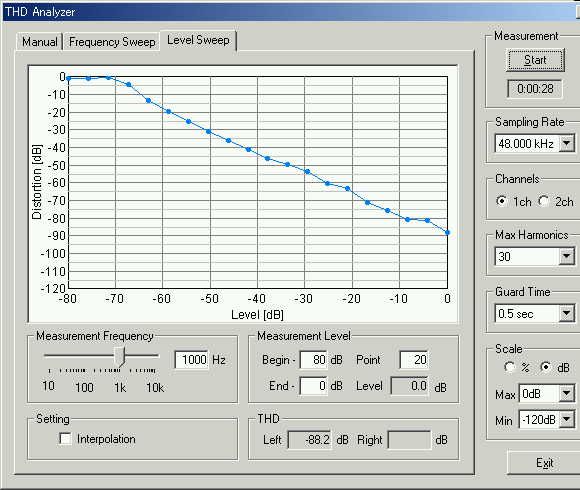This screenshot has width=580, height=490.
Task: Expand the Scale Max dropdown
Action: click(x=567, y=394)
